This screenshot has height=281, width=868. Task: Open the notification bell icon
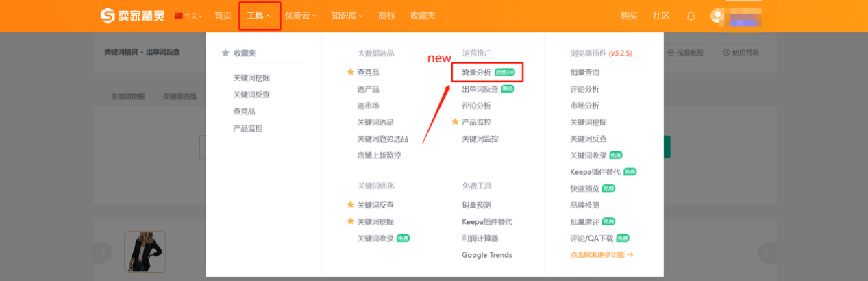[691, 16]
